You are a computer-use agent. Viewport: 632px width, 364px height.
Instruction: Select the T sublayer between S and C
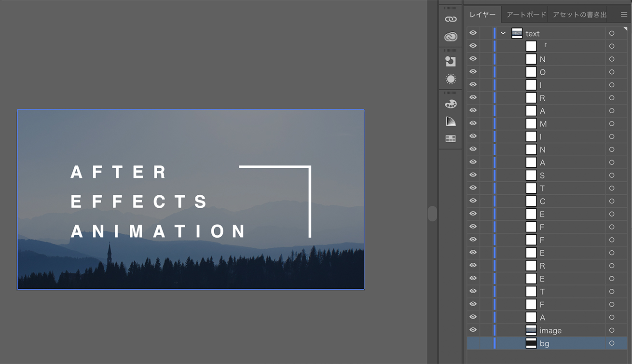542,189
